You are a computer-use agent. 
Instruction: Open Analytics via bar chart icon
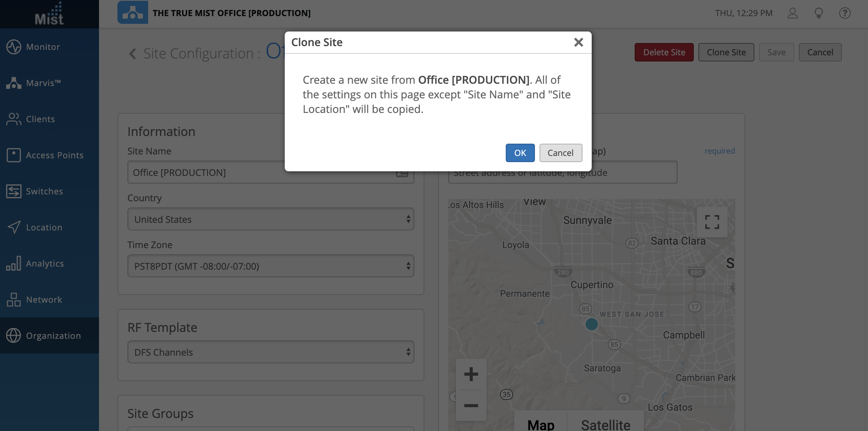coord(14,264)
